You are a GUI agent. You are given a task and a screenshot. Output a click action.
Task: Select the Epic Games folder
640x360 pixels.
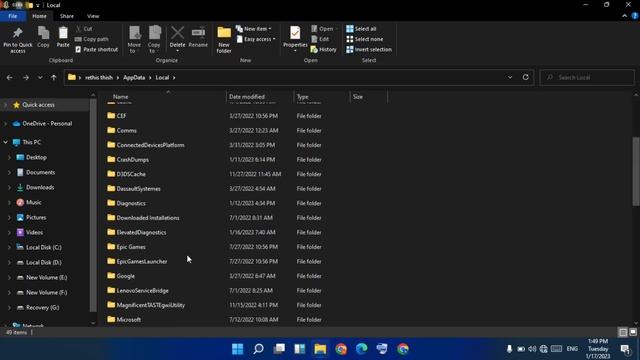(x=131, y=247)
